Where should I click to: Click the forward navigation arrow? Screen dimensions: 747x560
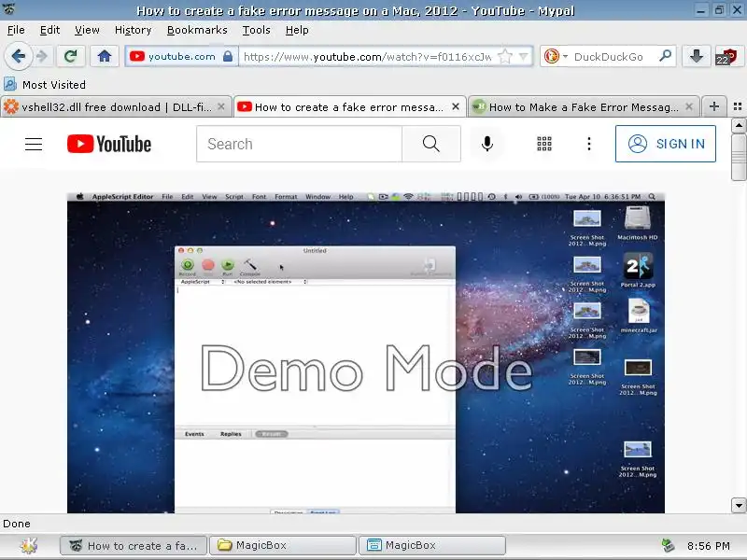(42, 57)
